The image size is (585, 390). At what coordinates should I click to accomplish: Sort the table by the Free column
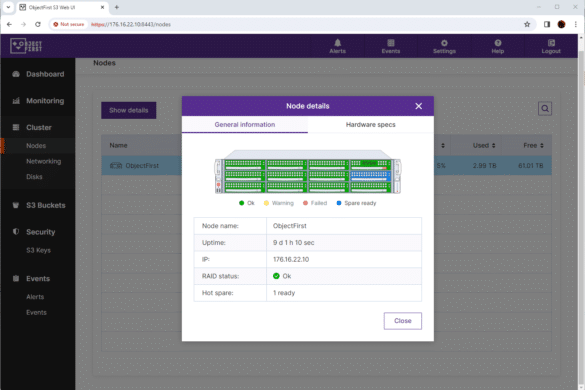tap(533, 146)
